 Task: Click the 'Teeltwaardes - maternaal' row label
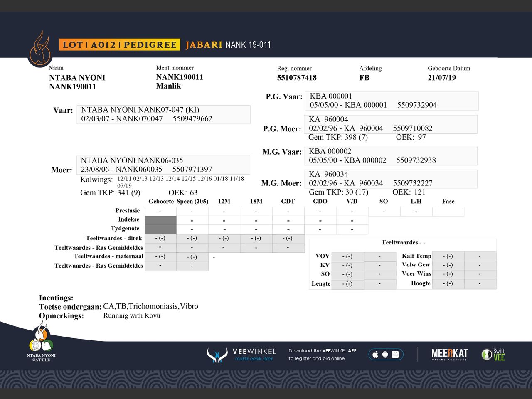click(x=108, y=256)
